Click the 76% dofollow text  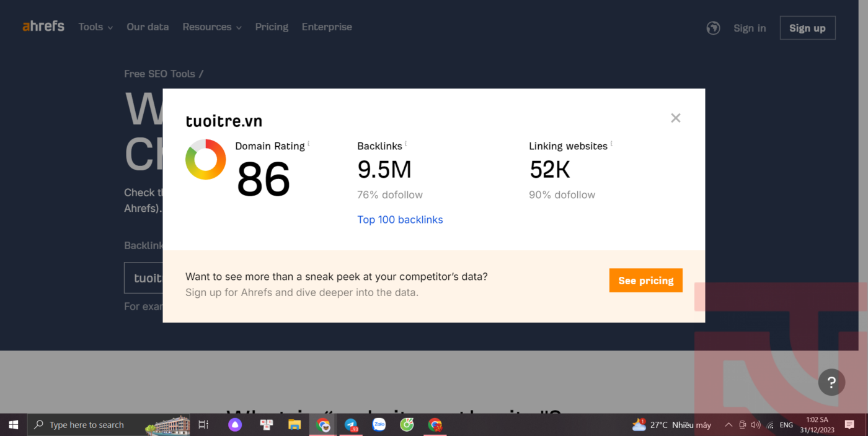click(390, 195)
